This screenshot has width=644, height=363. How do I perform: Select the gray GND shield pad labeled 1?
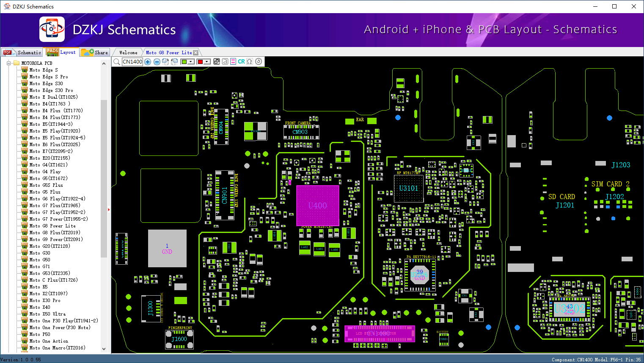(167, 248)
